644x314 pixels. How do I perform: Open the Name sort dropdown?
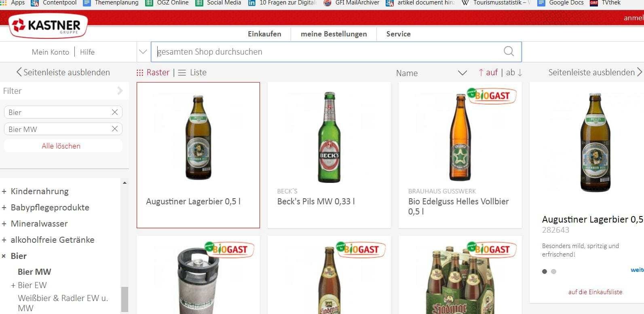click(431, 73)
